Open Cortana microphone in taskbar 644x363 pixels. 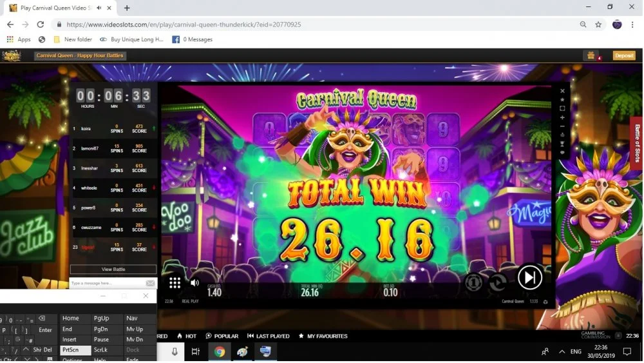click(x=175, y=351)
